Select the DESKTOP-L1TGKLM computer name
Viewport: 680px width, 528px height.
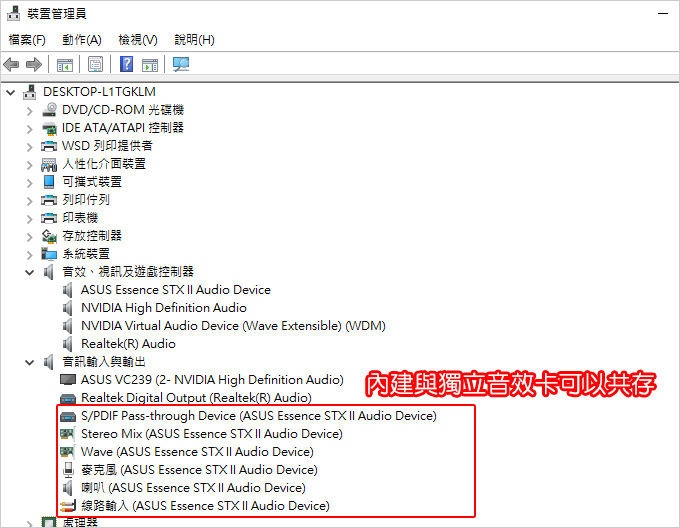click(x=99, y=92)
